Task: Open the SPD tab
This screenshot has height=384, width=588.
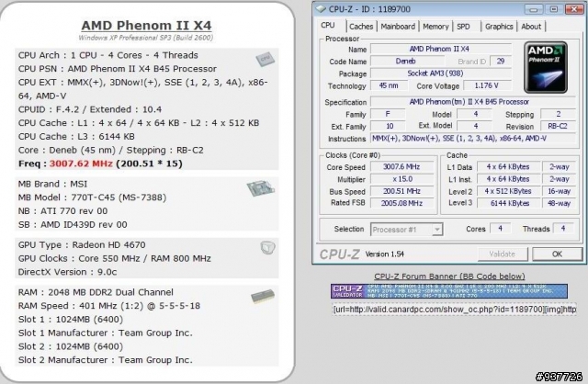Action: pos(463,27)
